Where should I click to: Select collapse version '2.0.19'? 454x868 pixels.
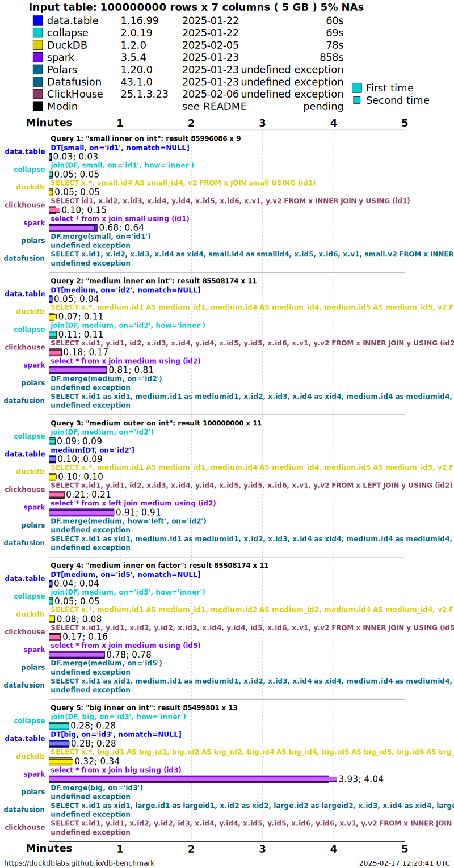(137, 33)
